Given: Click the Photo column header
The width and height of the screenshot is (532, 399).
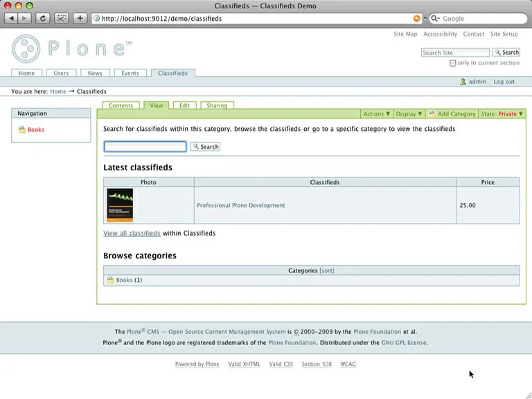Looking at the screenshot, I should pyautogui.click(x=149, y=182).
